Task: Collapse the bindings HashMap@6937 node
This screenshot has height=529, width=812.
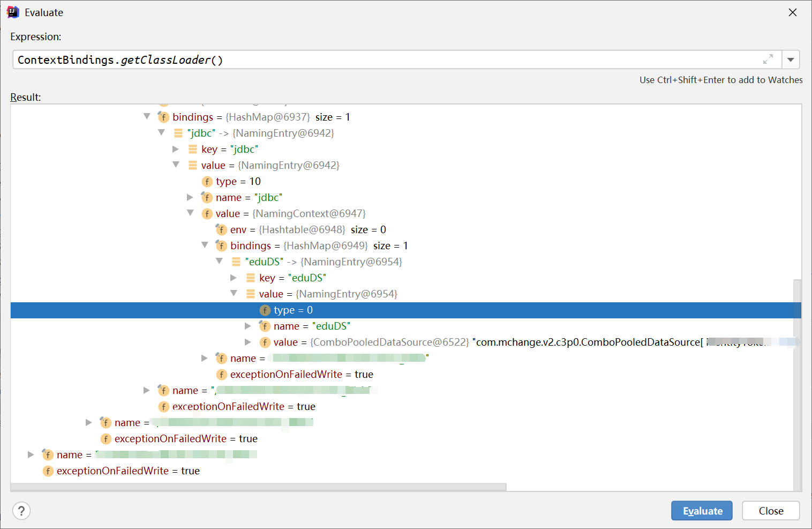Action: point(147,117)
